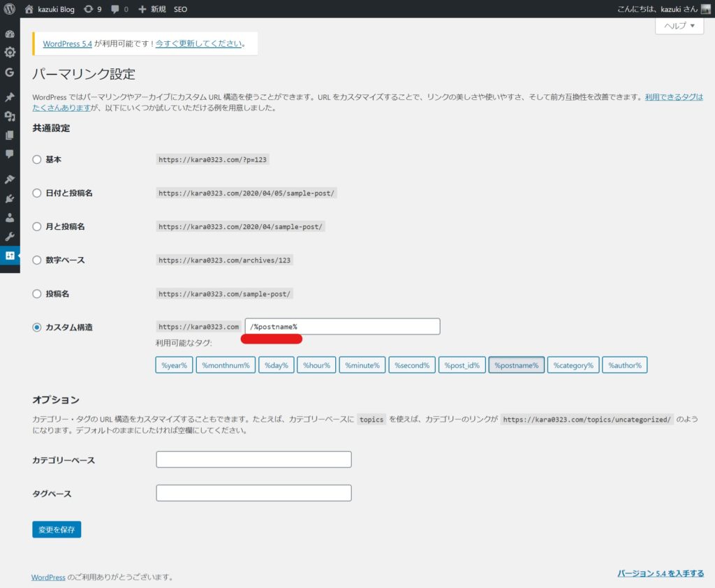The height and width of the screenshot is (588, 715).
Task: Expand the ヘルプ dropdown tab
Action: 679,26
